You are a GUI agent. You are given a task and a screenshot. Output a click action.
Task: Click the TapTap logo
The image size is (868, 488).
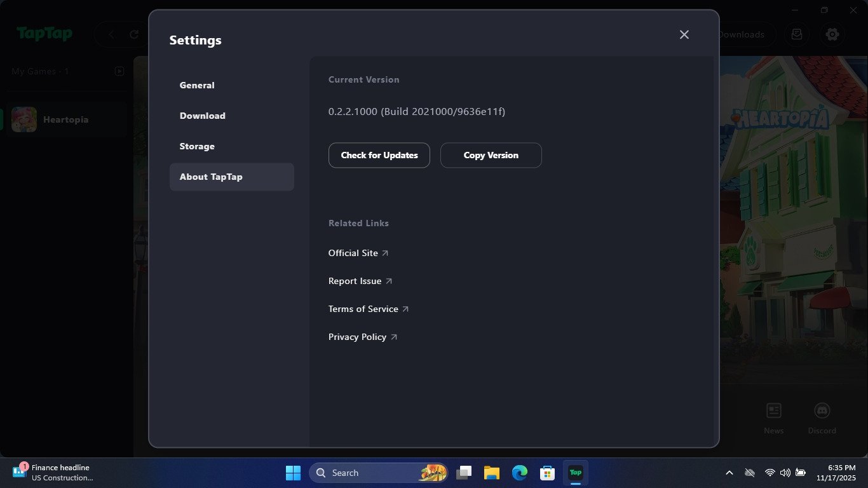[44, 34]
